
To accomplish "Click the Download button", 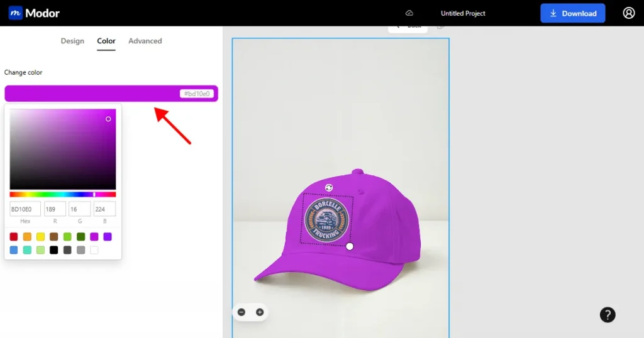I will 572,13.
